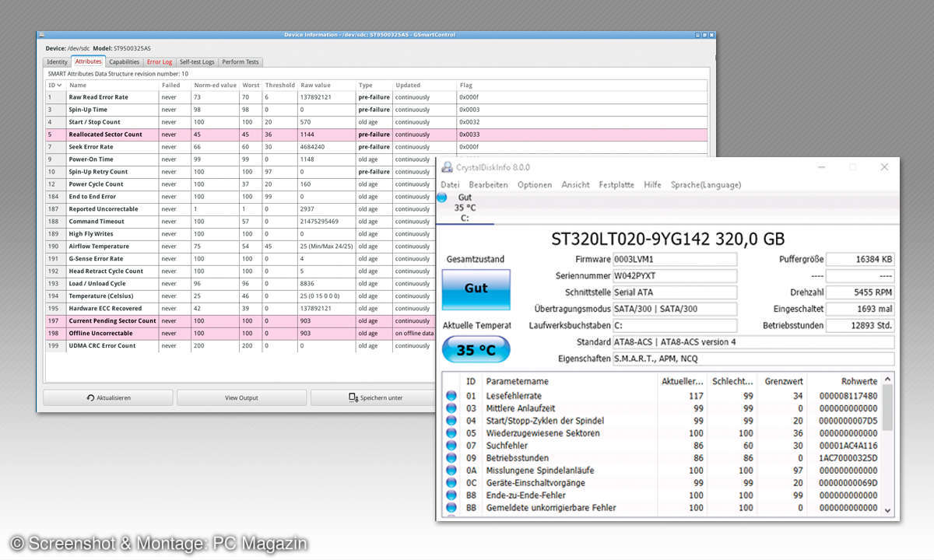Switch to the Identity tab in GSmartControl

(57, 62)
